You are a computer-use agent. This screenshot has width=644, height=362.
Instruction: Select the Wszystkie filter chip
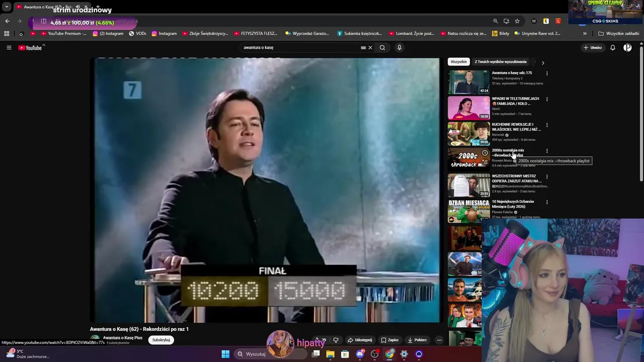click(458, 62)
